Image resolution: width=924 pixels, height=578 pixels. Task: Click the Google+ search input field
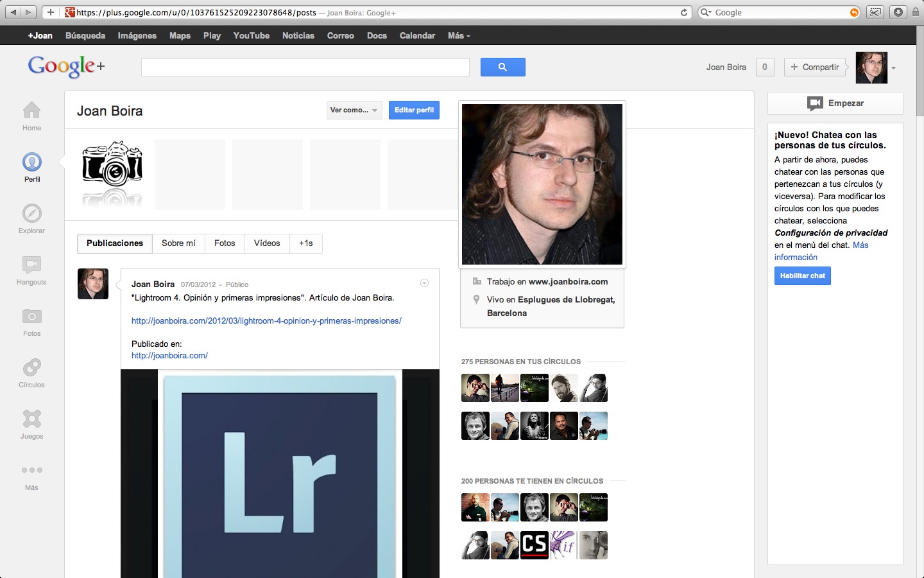[305, 67]
